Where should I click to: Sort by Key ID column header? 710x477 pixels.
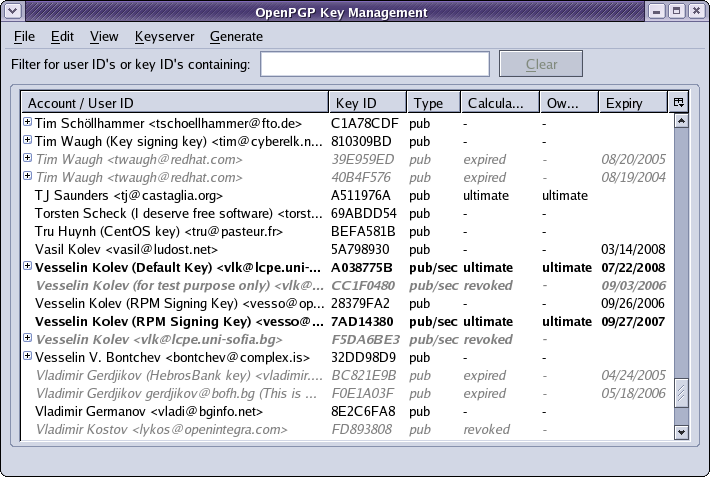coord(368,103)
